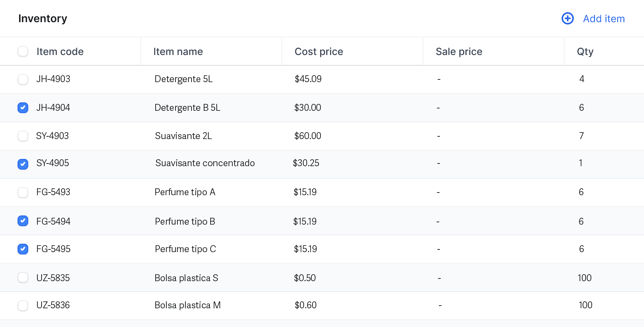Tick the checkbox beside FG-5493

23,192
